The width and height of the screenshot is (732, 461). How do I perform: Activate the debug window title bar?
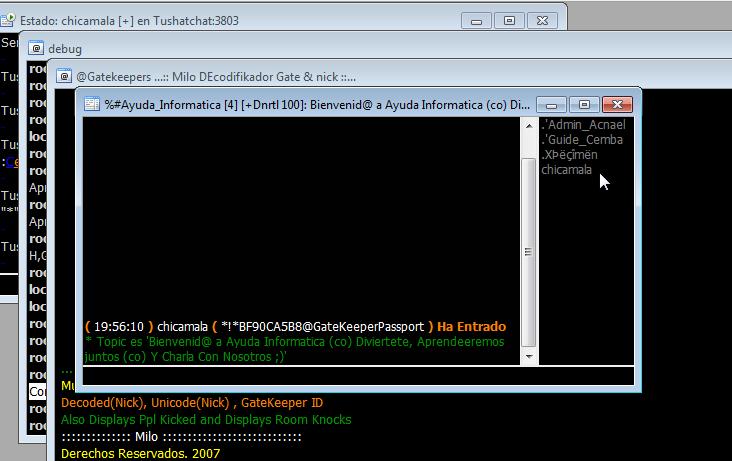coord(65,49)
